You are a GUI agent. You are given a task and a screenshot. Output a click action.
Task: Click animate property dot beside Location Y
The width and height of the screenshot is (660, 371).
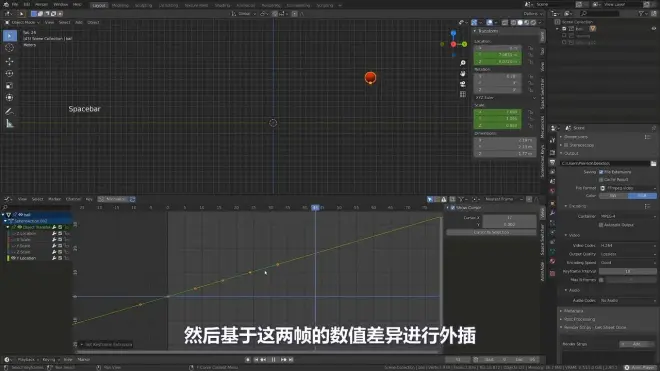[x=531, y=55]
